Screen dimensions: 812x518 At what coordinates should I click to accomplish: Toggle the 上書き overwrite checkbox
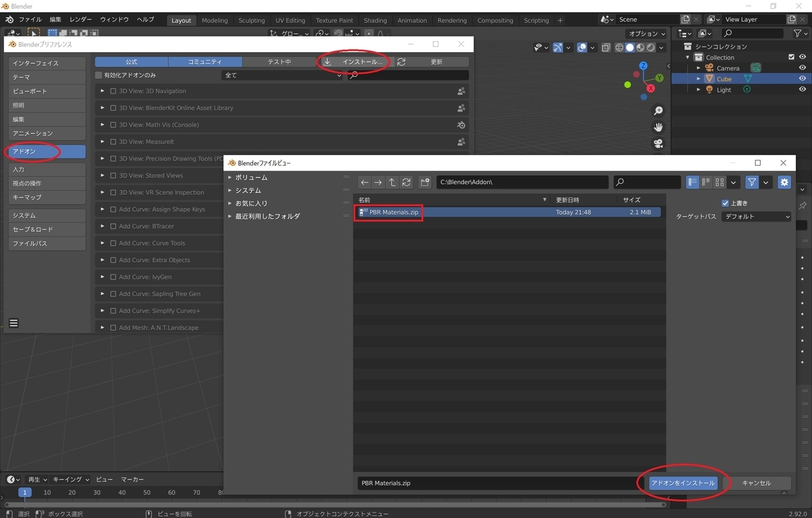tap(725, 203)
